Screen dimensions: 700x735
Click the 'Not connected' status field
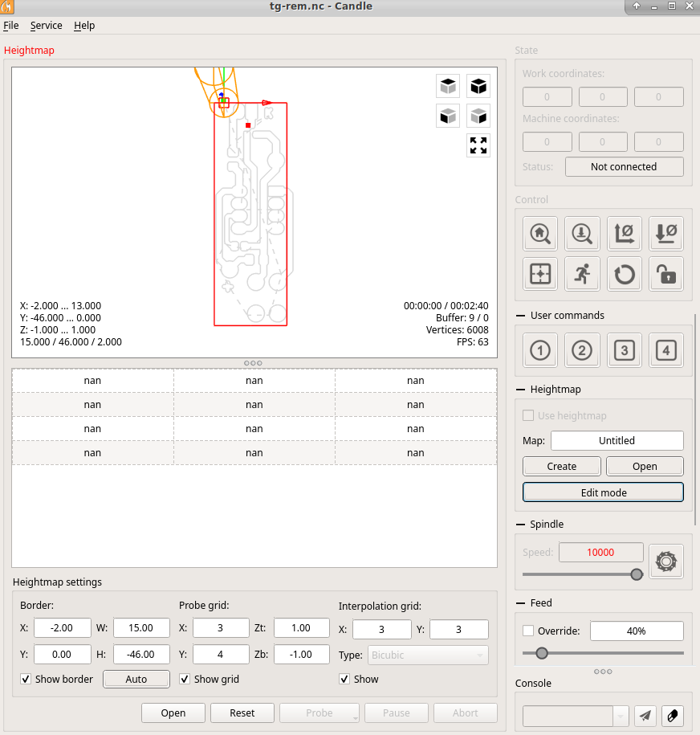[x=624, y=167]
